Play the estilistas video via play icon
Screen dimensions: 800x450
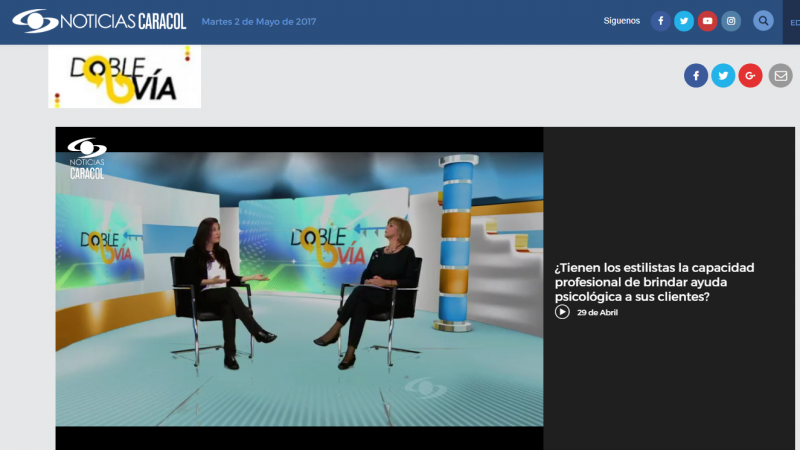click(562, 312)
